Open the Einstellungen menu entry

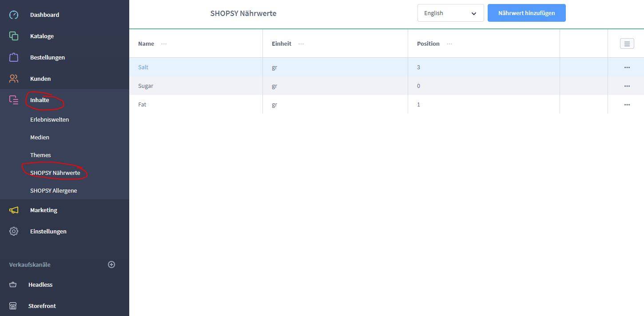pyautogui.click(x=48, y=231)
